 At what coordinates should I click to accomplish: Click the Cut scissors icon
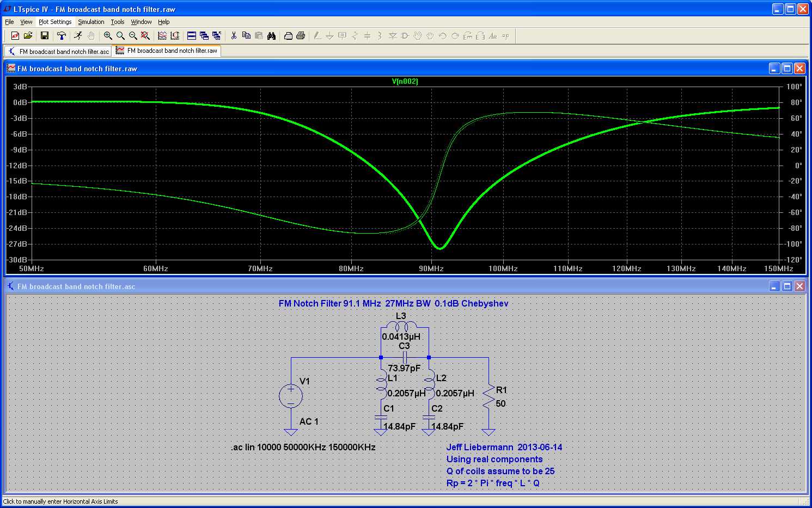[234, 36]
